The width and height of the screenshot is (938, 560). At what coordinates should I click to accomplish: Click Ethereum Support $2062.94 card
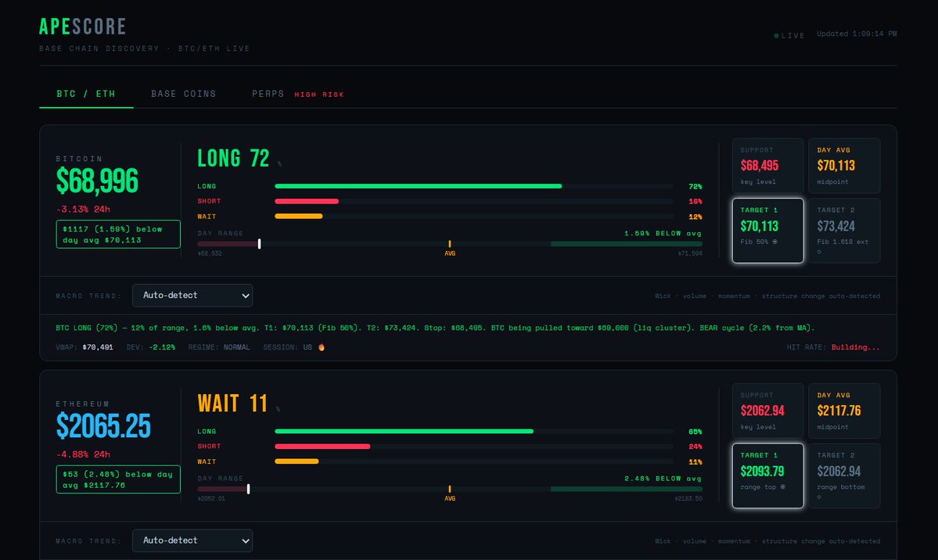[768, 411]
